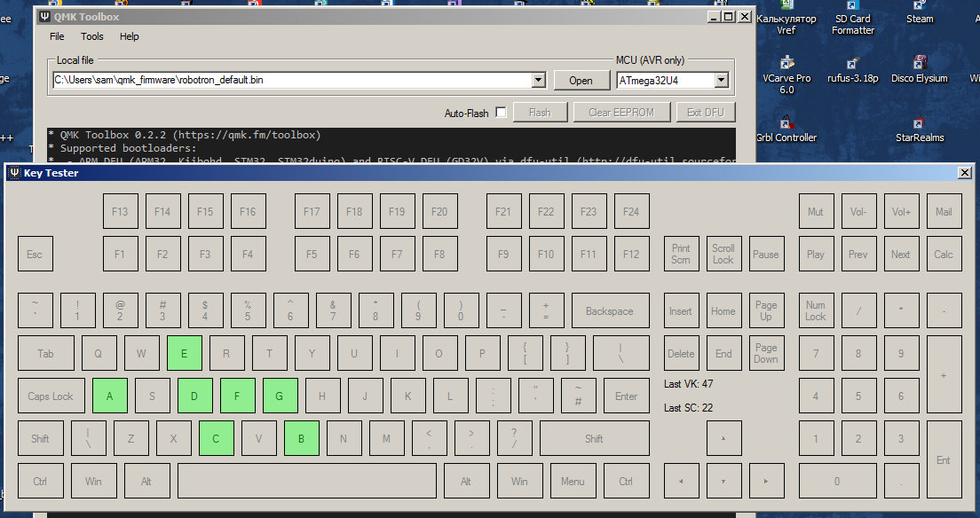This screenshot has height=518, width=980.
Task: Click the Calc key
Action: [944, 254]
